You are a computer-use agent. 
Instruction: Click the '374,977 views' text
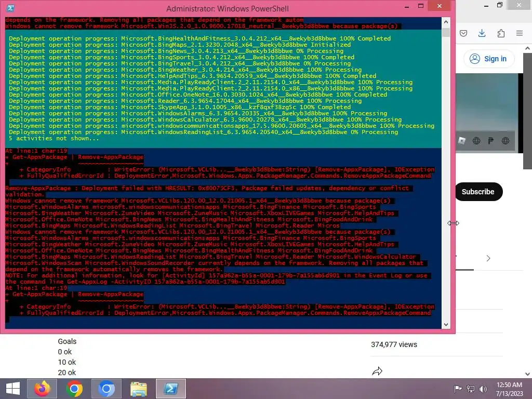point(394,345)
